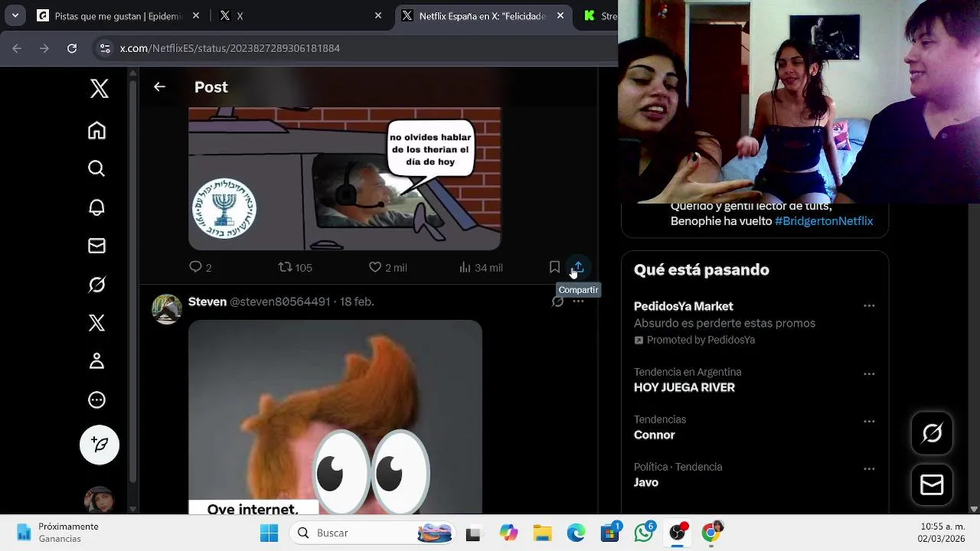Open the @steven80564491 handle
The width and height of the screenshot is (980, 551).
tap(280, 302)
